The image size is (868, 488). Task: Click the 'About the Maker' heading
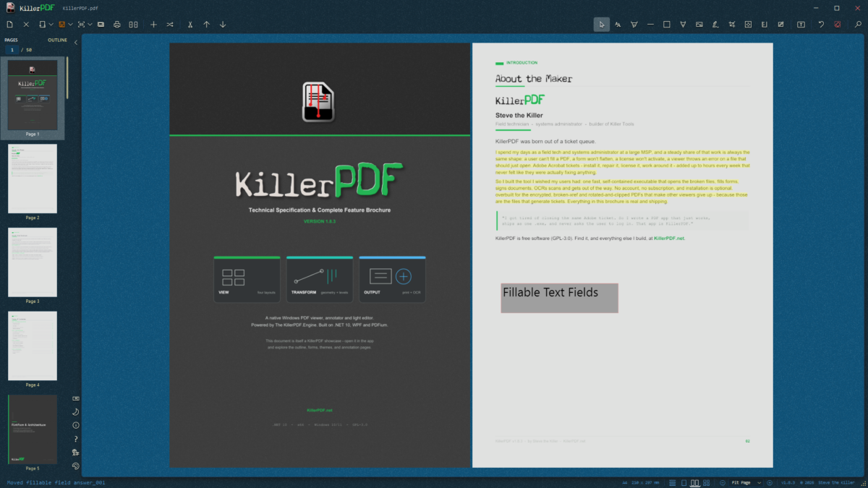534,79
